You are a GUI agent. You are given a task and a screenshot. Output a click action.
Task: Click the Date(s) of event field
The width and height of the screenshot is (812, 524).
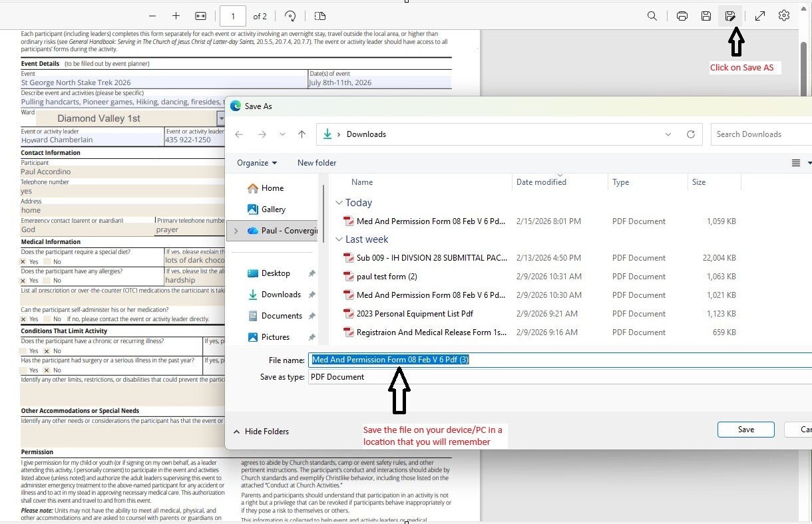(x=379, y=83)
